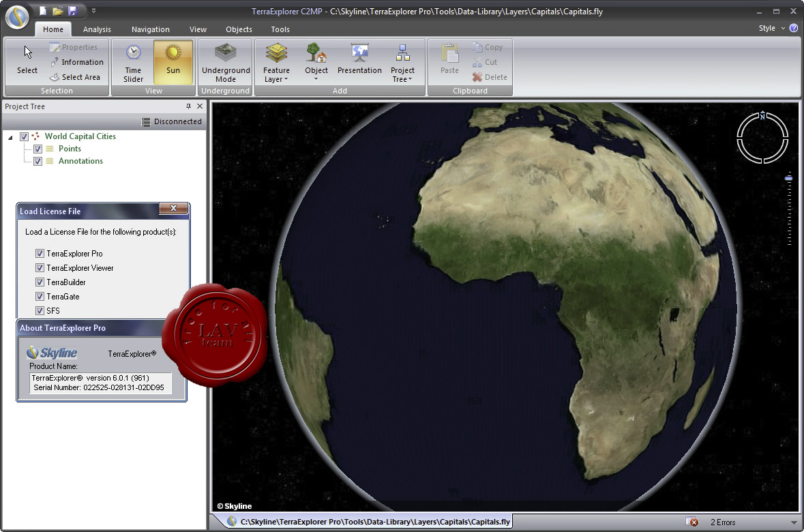Screen dimensions: 804x532
Task: Open the Objects ribbon tab
Action: (x=239, y=29)
